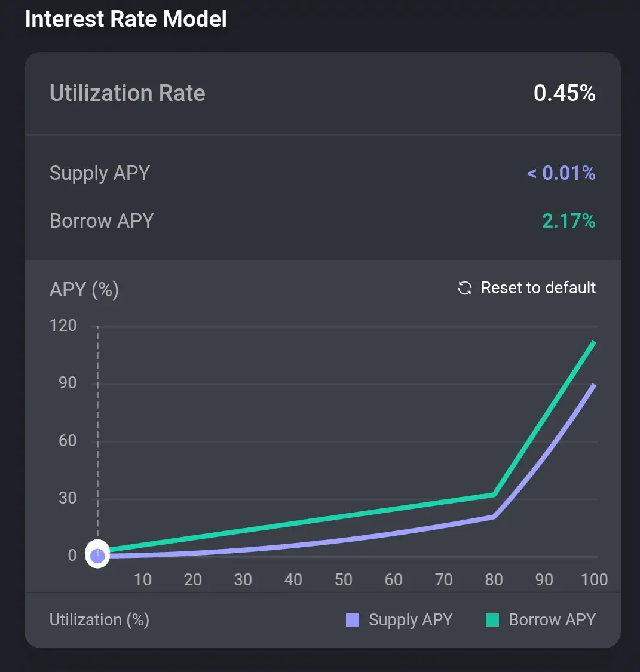
Task: Click the Reset to default text
Action: click(538, 288)
